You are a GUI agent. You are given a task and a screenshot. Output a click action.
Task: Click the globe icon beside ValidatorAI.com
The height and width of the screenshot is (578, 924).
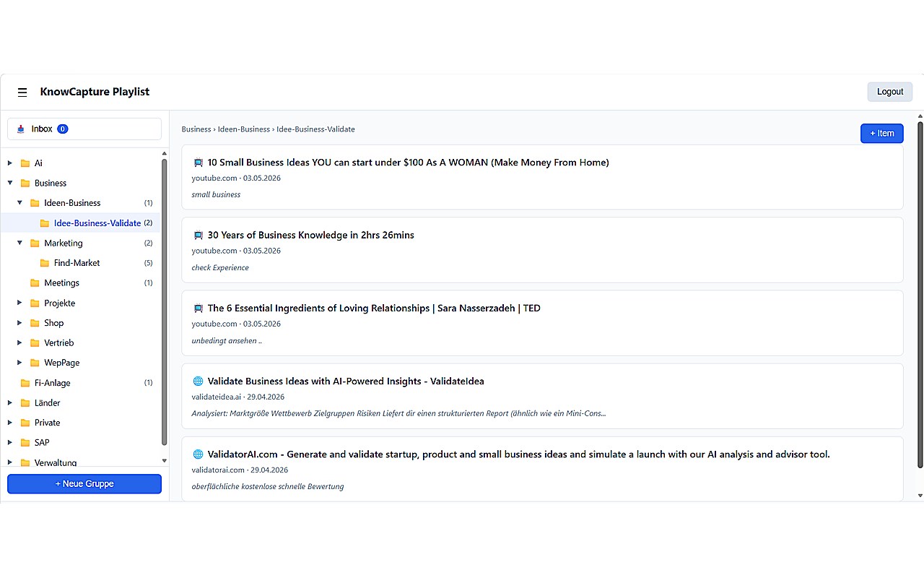[198, 454]
